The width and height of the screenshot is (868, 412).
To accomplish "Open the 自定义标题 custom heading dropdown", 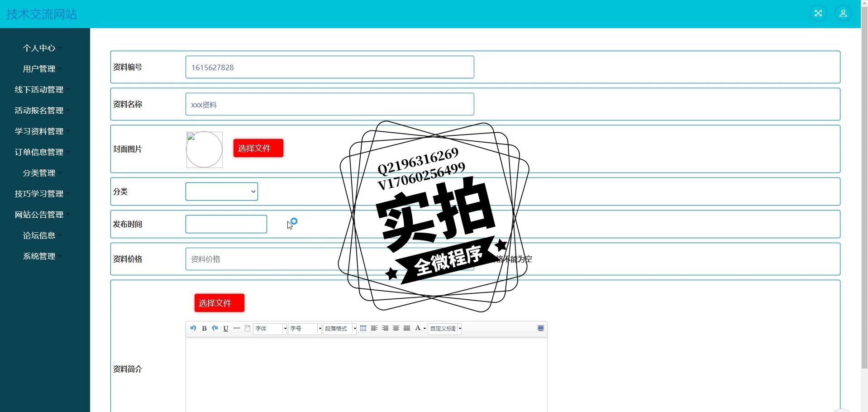I will click(x=445, y=329).
